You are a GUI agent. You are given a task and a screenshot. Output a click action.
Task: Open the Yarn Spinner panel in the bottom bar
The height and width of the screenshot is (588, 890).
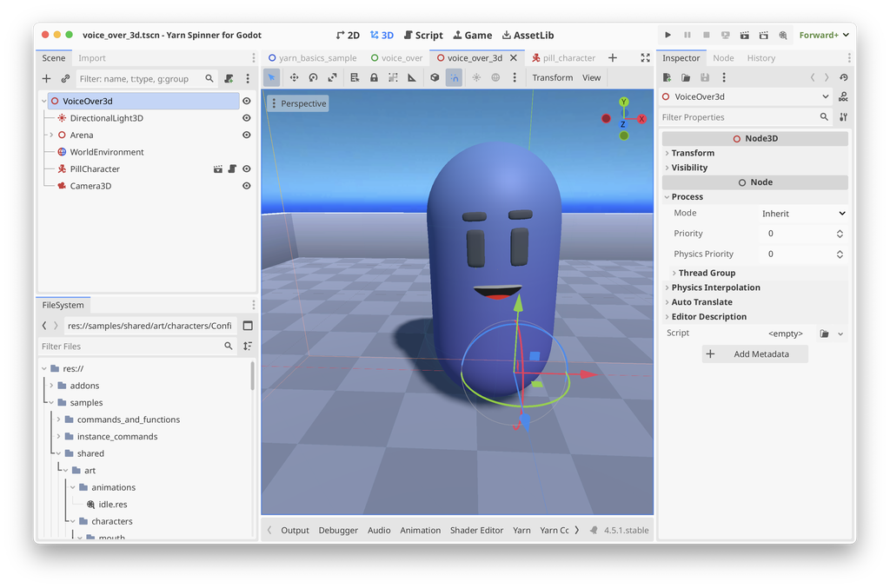pos(521,529)
